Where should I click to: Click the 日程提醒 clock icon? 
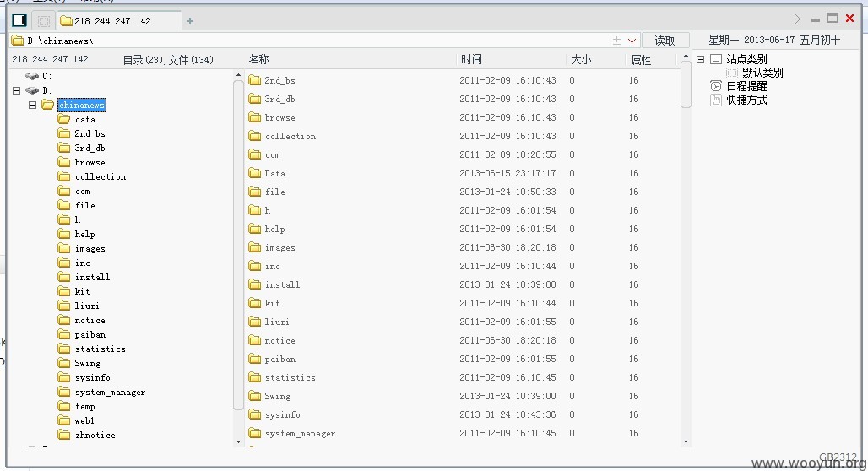[x=716, y=86]
